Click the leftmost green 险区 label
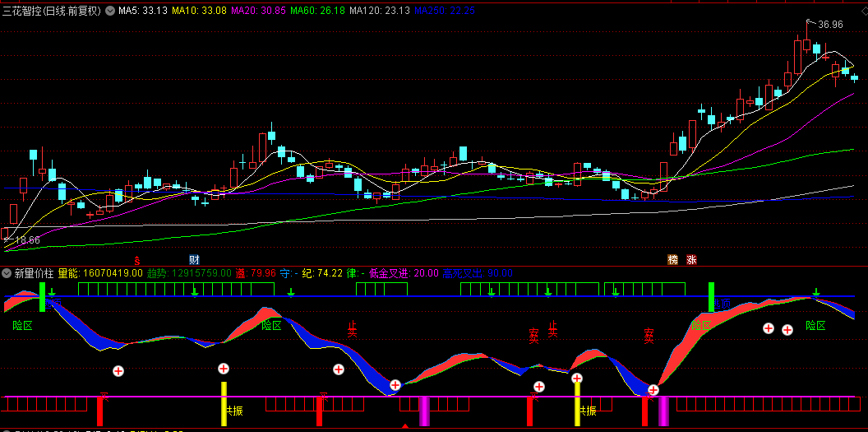 22,326
